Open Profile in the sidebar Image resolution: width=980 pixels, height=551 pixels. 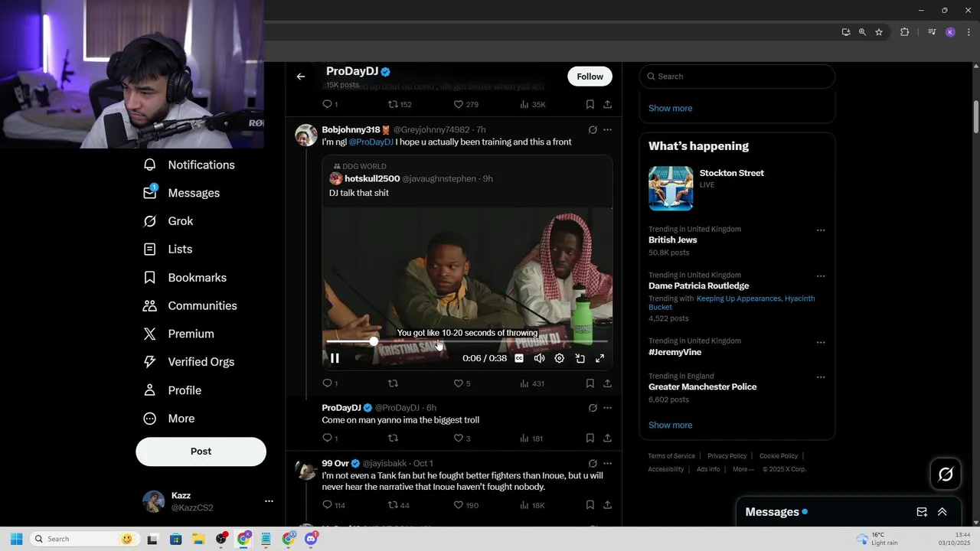pos(172,390)
